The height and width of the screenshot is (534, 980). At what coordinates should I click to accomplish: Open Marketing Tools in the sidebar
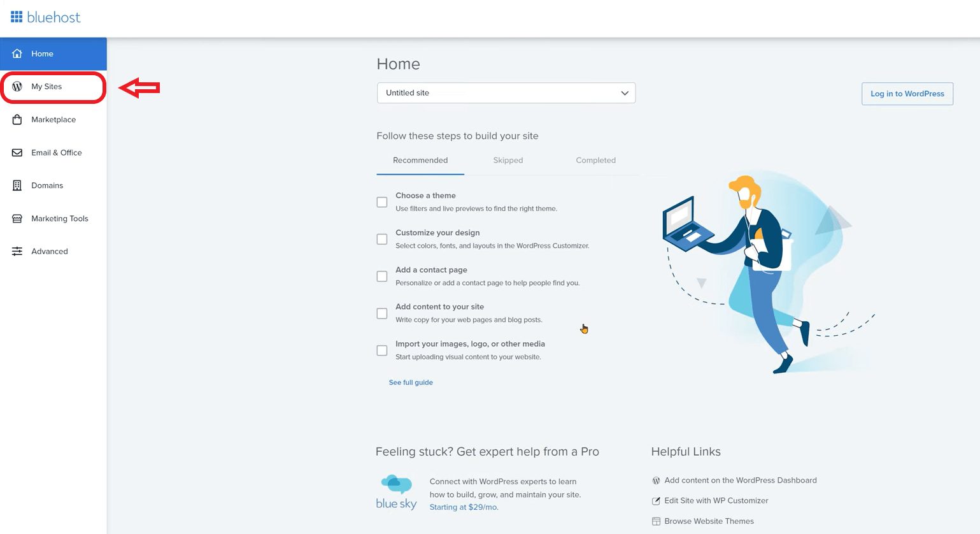53,219
